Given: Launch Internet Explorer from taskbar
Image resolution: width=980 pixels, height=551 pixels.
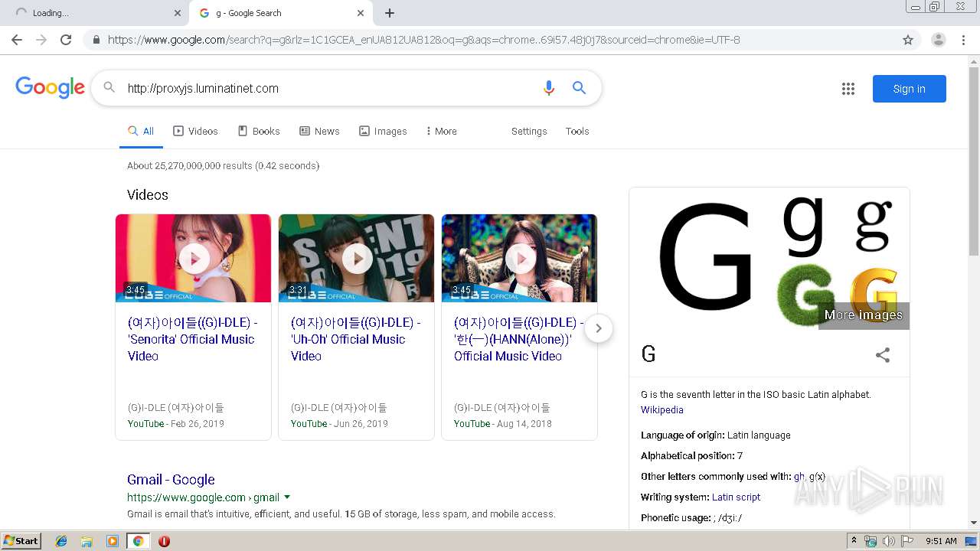Looking at the screenshot, I should point(61,541).
